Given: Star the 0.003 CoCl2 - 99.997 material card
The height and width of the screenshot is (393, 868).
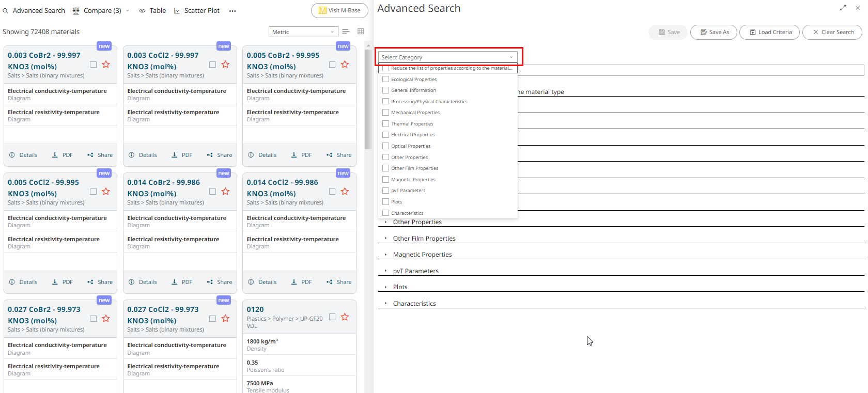Looking at the screenshot, I should 225,65.
